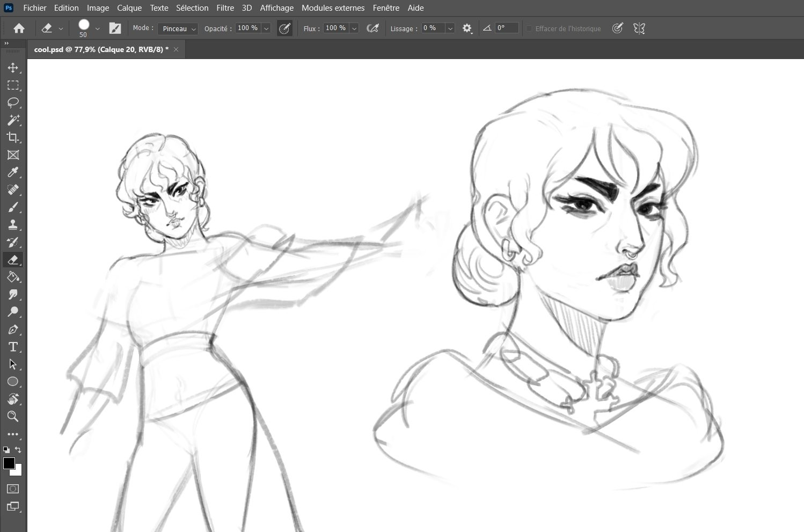804x532 pixels.
Task: Open the Sélection menu
Action: coord(192,8)
